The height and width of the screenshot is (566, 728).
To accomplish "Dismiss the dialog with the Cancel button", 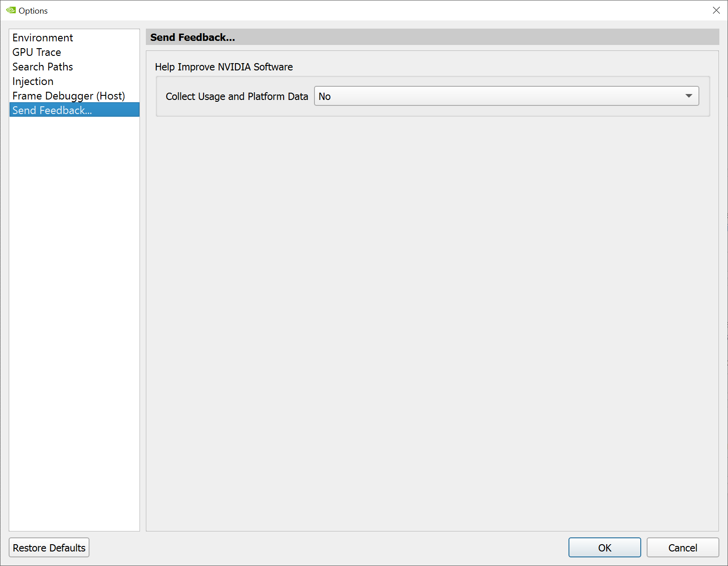I will 683,547.
